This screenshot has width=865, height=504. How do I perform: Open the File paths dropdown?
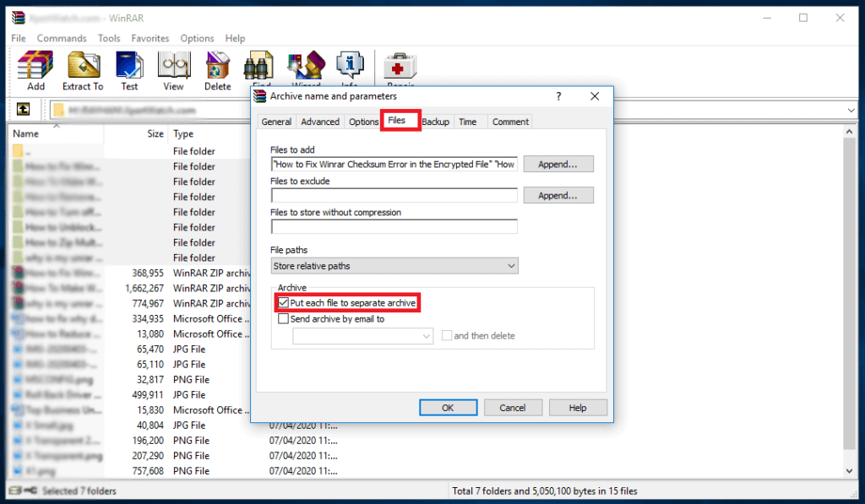tap(394, 266)
